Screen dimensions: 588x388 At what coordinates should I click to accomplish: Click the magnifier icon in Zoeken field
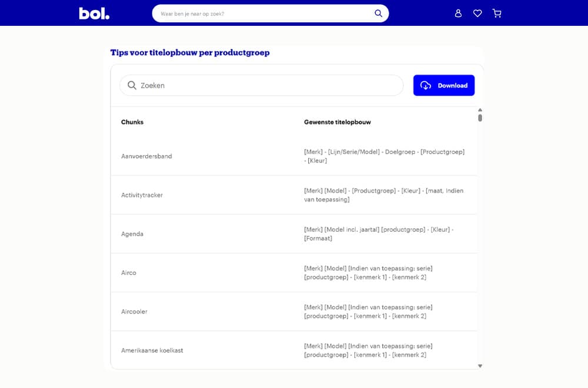point(132,85)
